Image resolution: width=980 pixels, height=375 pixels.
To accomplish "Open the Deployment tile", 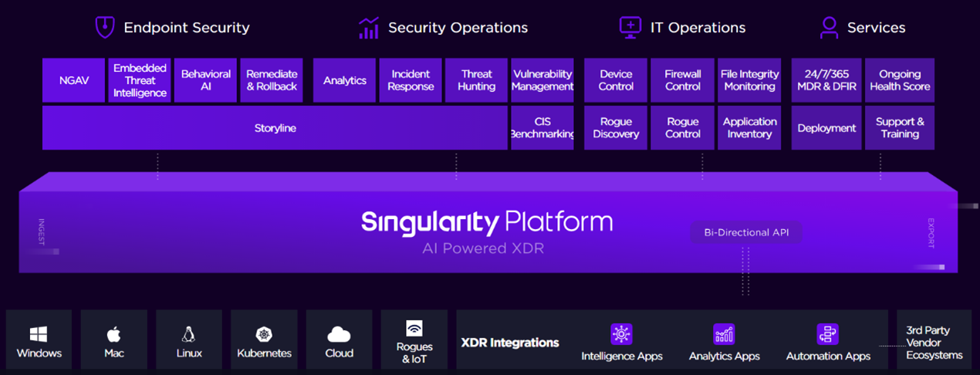I will pos(826,128).
